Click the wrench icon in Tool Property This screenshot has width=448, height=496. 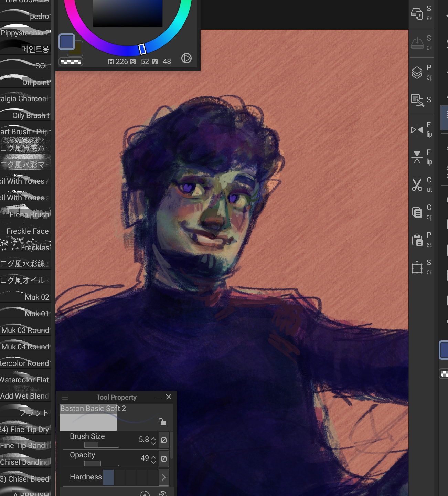(163, 494)
